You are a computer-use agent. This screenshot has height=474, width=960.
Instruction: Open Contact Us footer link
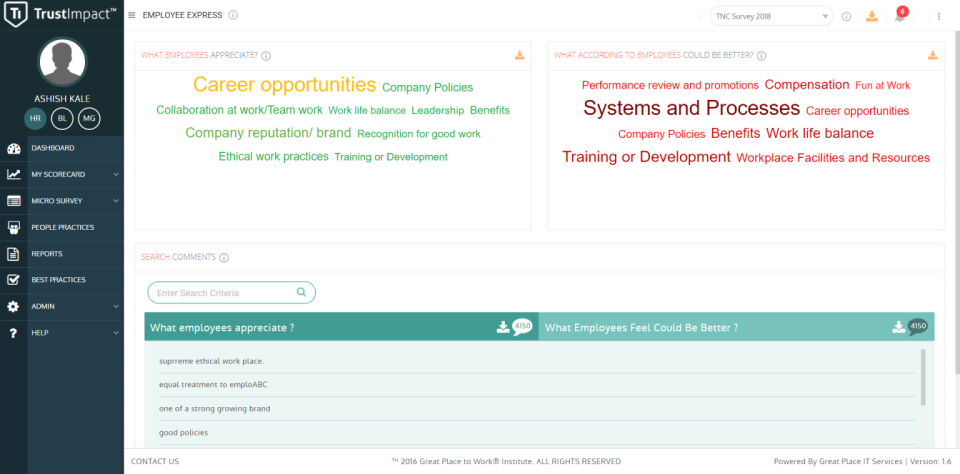click(x=156, y=461)
